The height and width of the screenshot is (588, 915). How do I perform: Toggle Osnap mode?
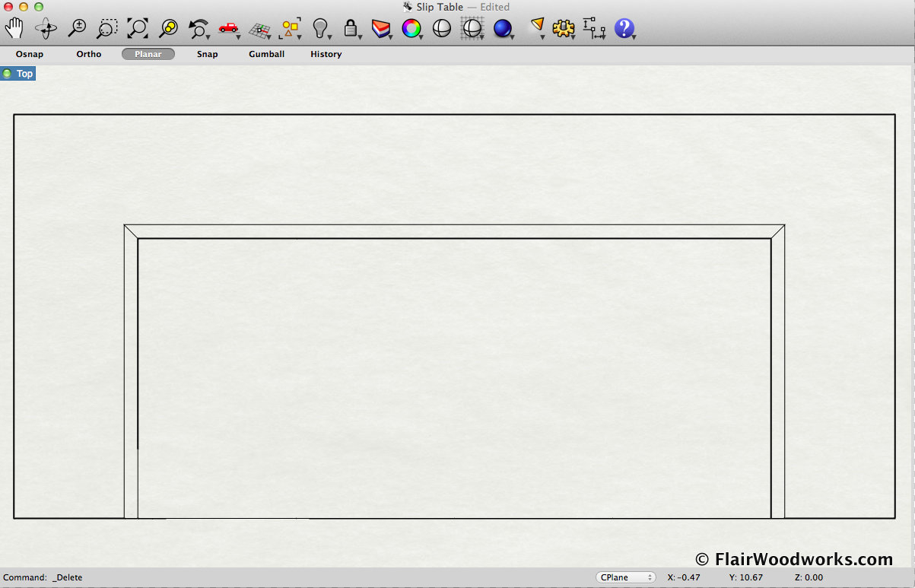pyautogui.click(x=30, y=54)
